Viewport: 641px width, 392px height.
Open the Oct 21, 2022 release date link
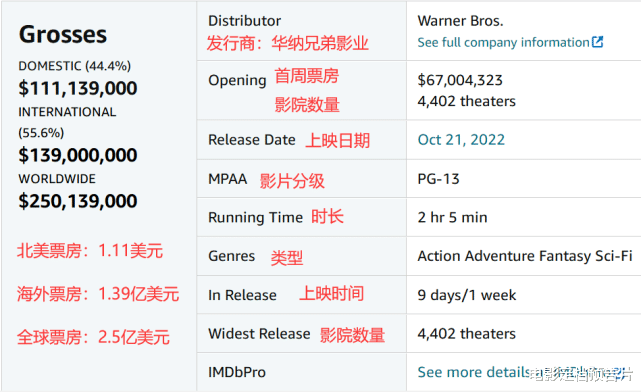pos(461,140)
